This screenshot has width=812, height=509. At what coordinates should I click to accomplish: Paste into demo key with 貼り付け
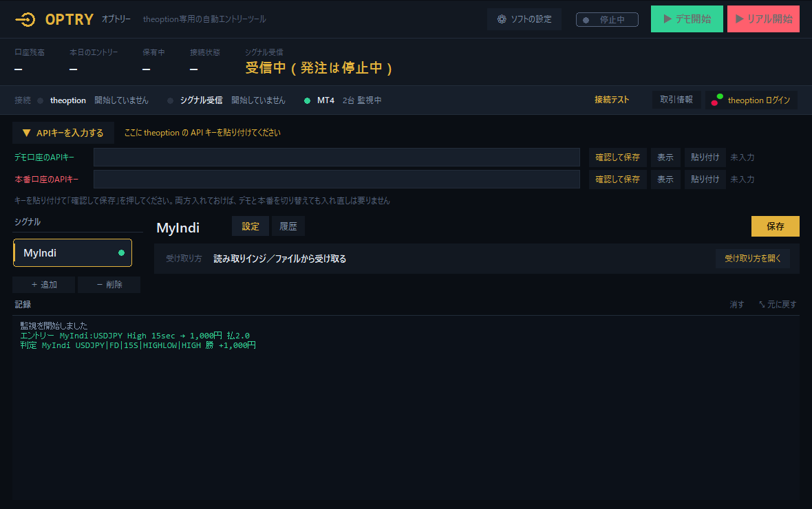point(705,158)
